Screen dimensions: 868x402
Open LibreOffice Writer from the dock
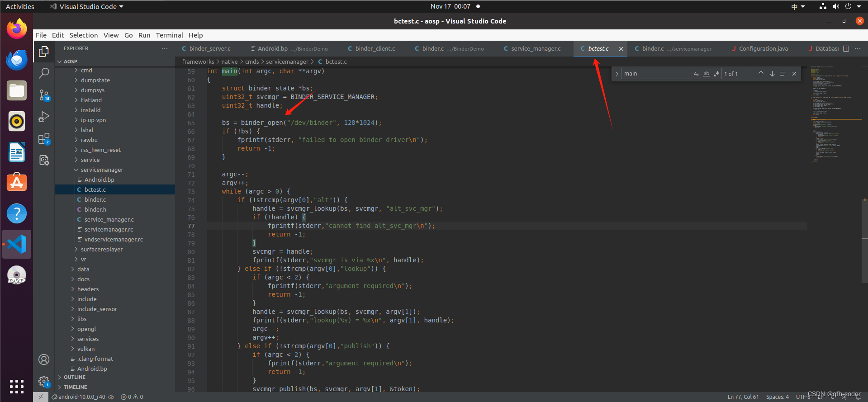pos(17,152)
